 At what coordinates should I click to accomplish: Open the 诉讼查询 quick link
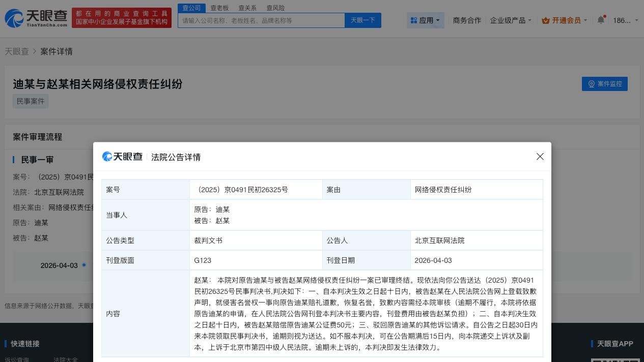coord(18,360)
